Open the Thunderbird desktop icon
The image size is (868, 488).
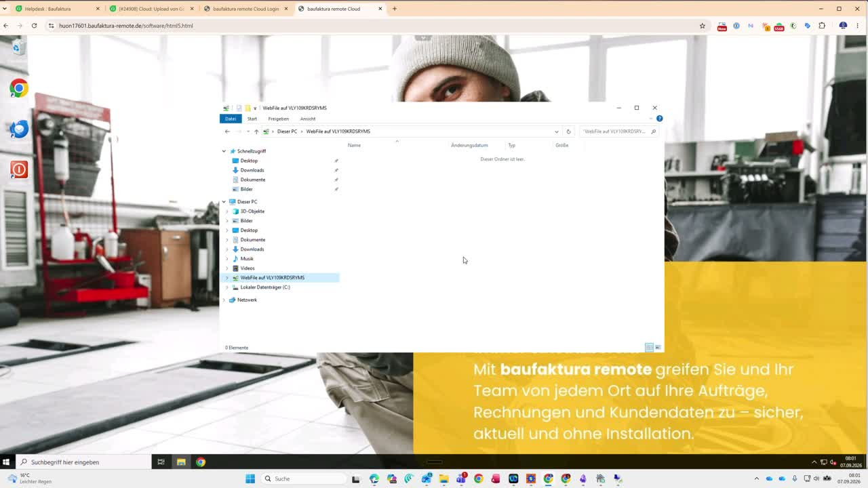point(18,129)
